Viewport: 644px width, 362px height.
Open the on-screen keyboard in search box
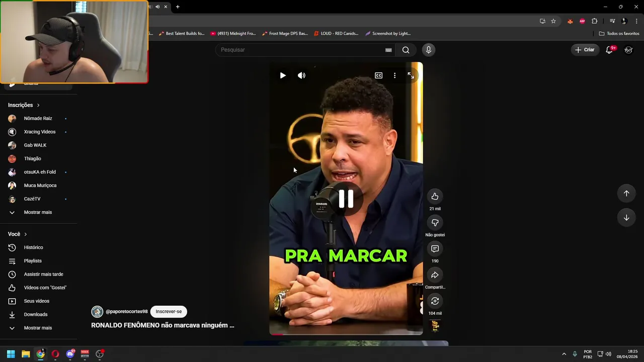point(388,50)
